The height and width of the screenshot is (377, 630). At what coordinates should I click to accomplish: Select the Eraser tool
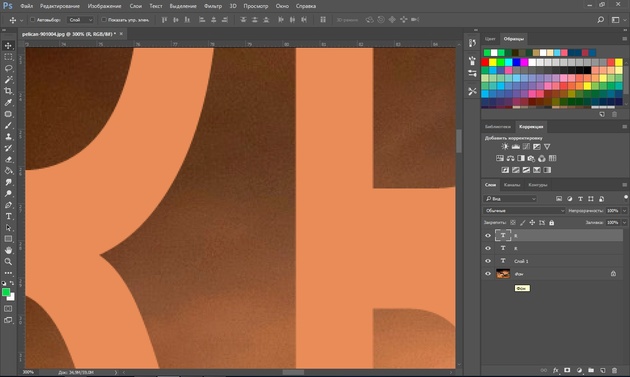pyautogui.click(x=8, y=160)
